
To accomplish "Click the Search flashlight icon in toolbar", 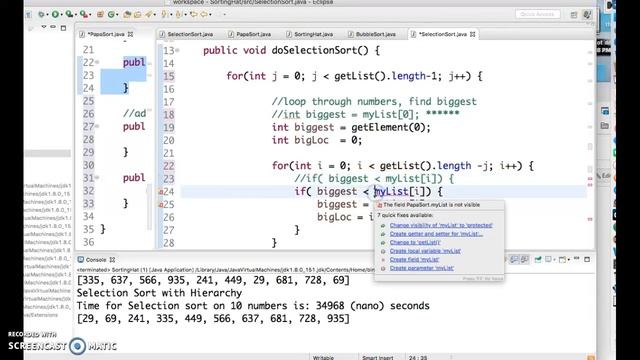I will pyautogui.click(x=149, y=14).
